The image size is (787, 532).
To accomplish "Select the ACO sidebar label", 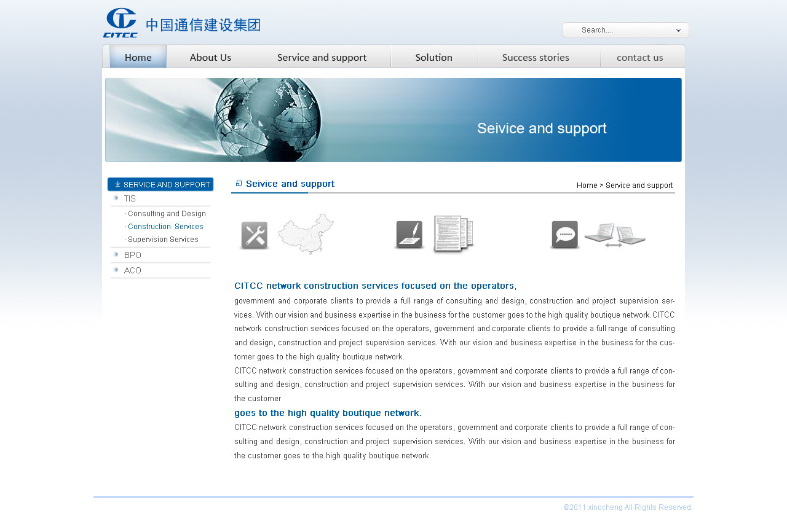I will [133, 270].
